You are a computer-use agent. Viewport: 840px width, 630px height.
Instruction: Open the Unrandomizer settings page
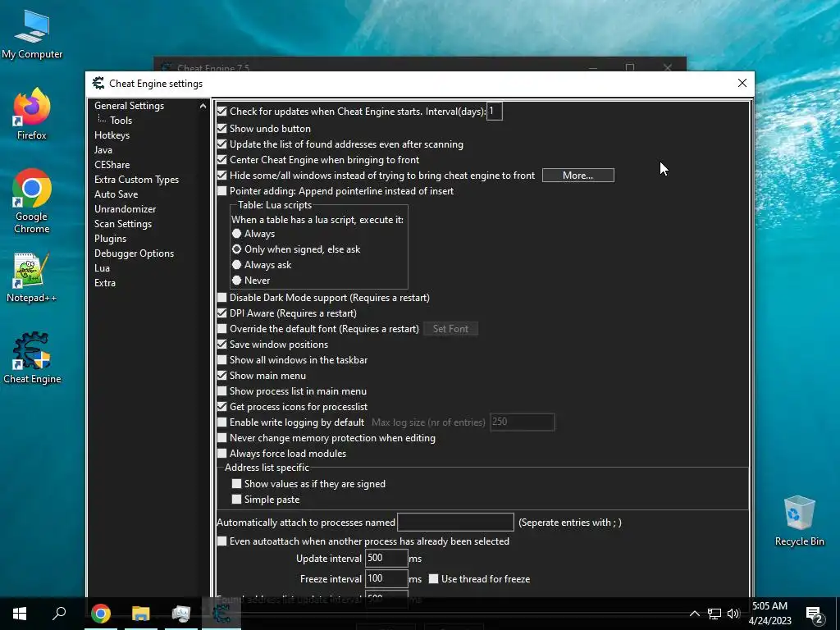pyautogui.click(x=126, y=209)
